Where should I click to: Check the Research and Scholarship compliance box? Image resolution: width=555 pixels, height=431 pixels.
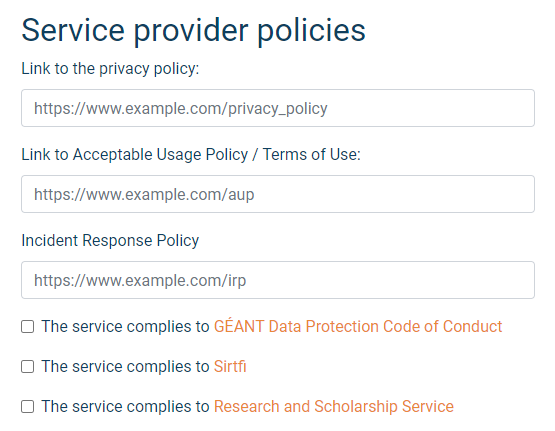coord(28,407)
